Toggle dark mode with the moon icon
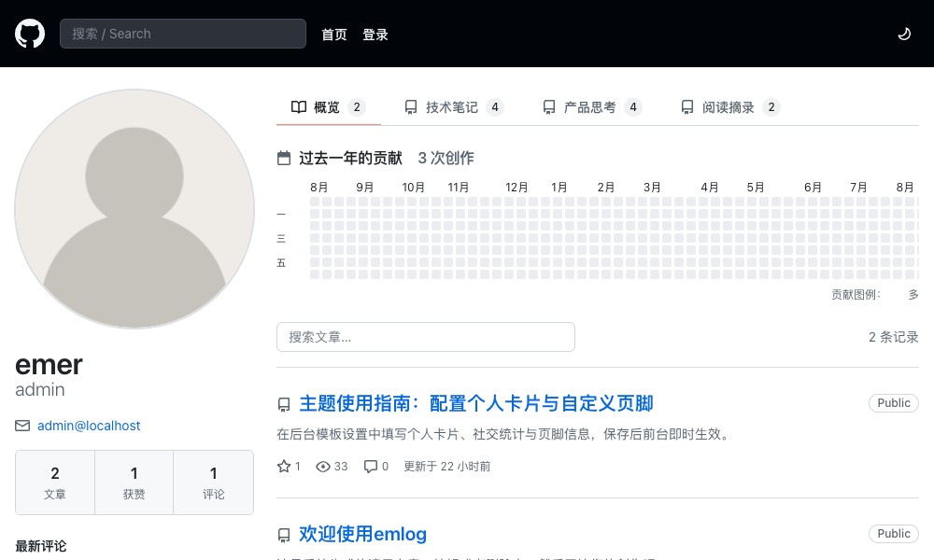Viewport: 934px width, 560px height. coord(904,34)
